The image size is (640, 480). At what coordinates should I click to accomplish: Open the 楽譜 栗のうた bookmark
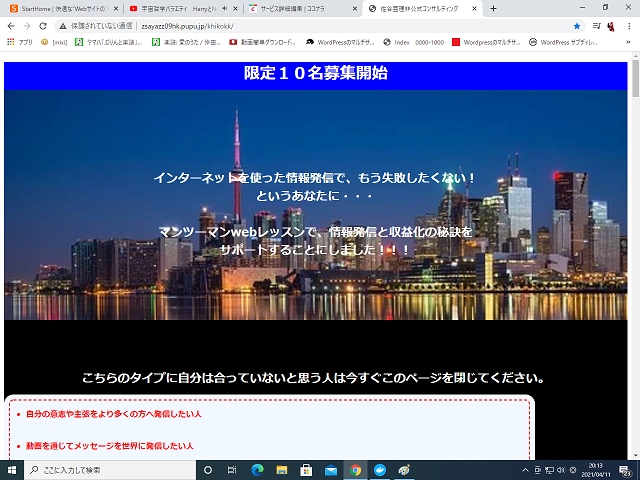click(186, 42)
